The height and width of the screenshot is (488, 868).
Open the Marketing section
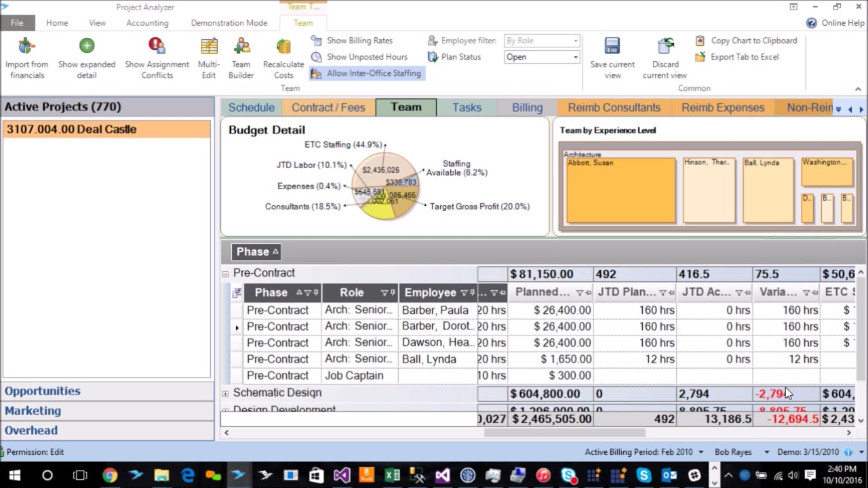107,411
